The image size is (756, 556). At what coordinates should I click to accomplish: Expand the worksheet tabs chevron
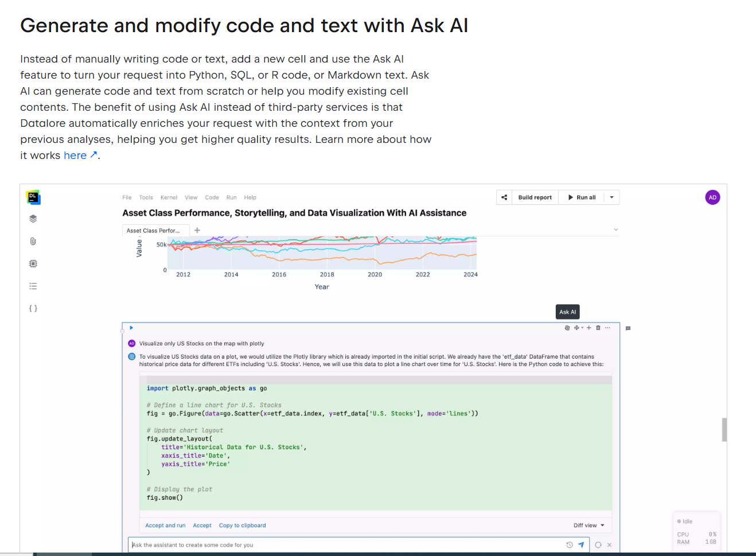click(616, 230)
